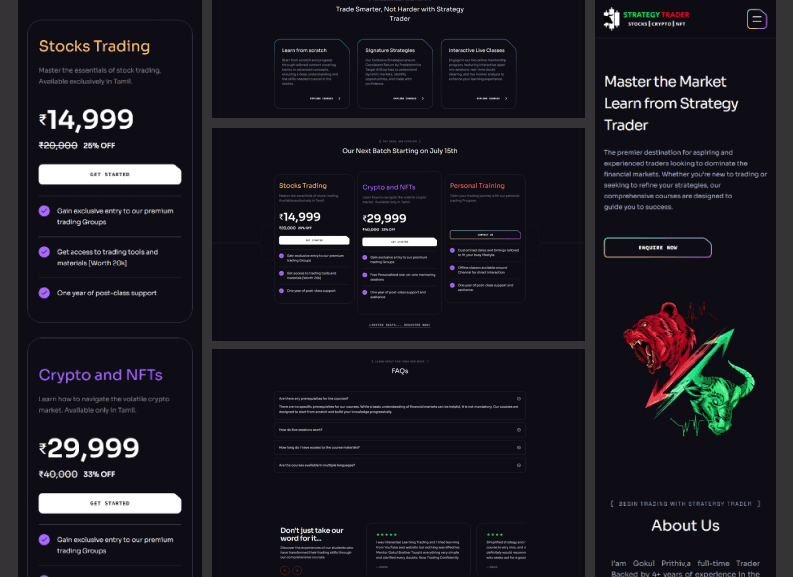793x577 pixels.
Task: Click the Enquire Now button
Action: tap(657, 248)
